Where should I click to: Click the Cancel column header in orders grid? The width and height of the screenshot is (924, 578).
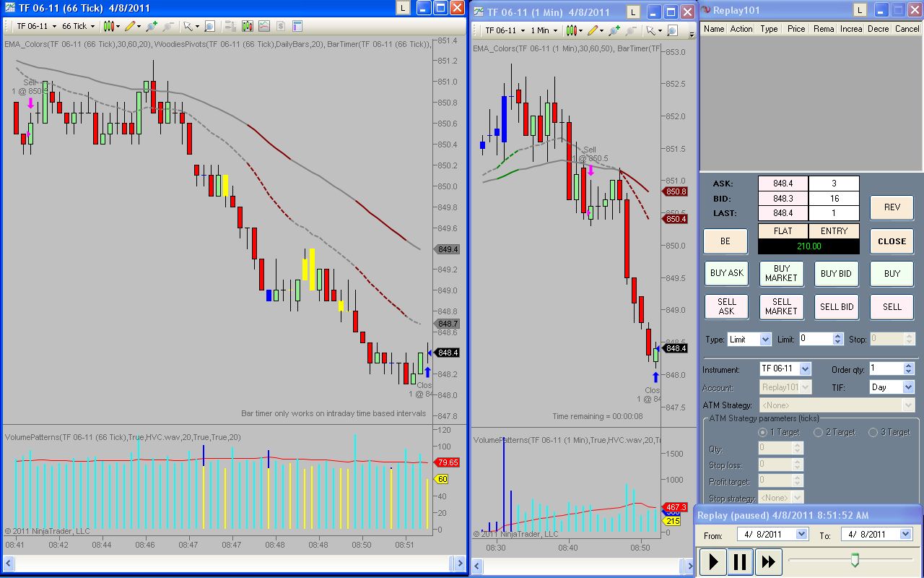coord(907,29)
